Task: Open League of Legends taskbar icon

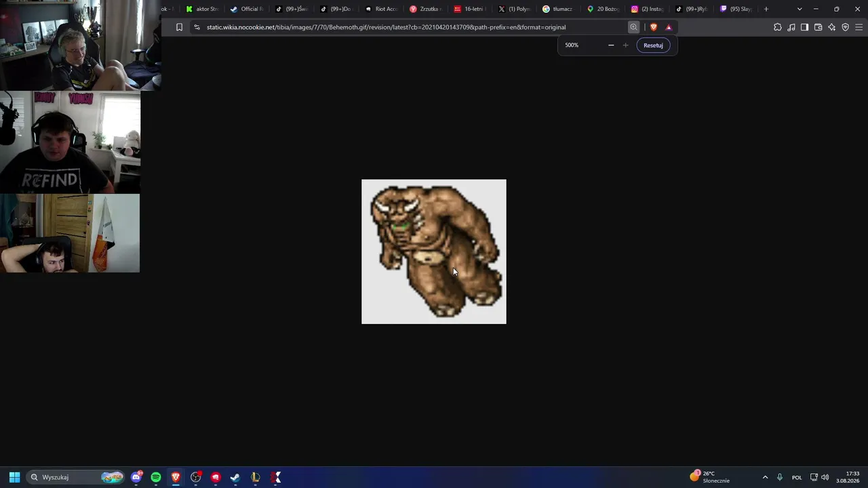Action: [256, 477]
